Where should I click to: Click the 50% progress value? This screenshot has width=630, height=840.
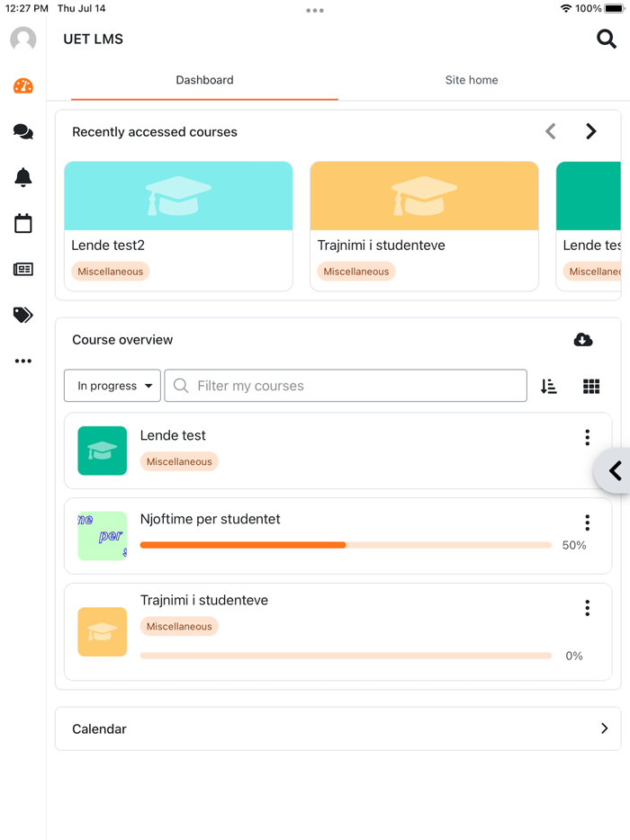pos(573,545)
